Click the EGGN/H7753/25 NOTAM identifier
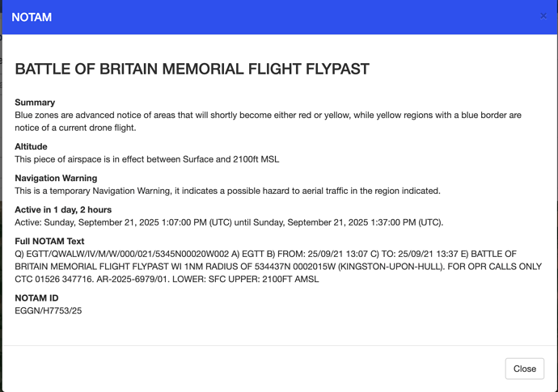 pyautogui.click(x=49, y=310)
